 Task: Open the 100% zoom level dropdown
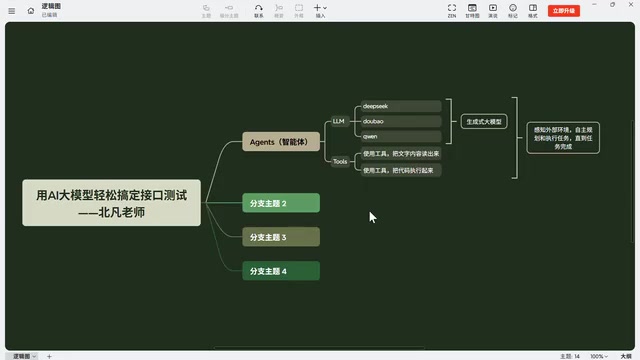[599, 356]
